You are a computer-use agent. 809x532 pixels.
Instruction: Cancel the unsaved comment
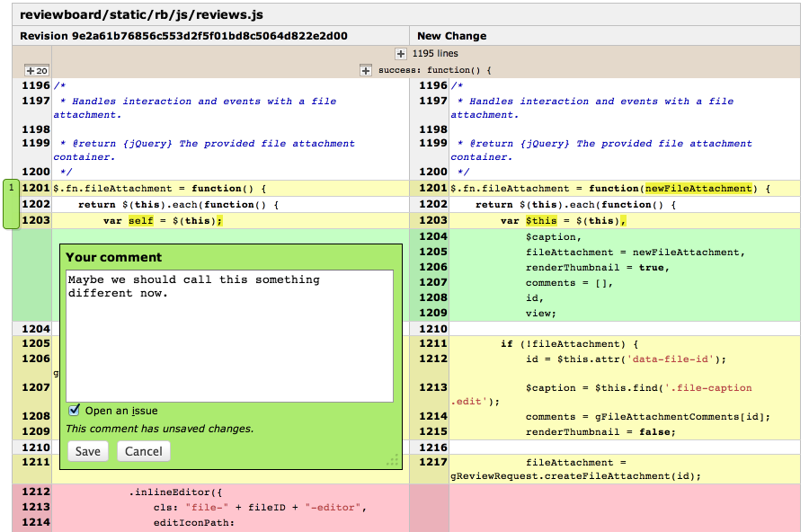[x=143, y=451]
